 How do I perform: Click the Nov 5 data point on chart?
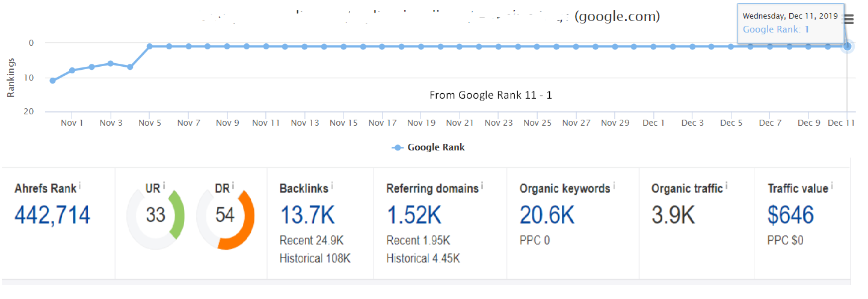click(x=149, y=46)
